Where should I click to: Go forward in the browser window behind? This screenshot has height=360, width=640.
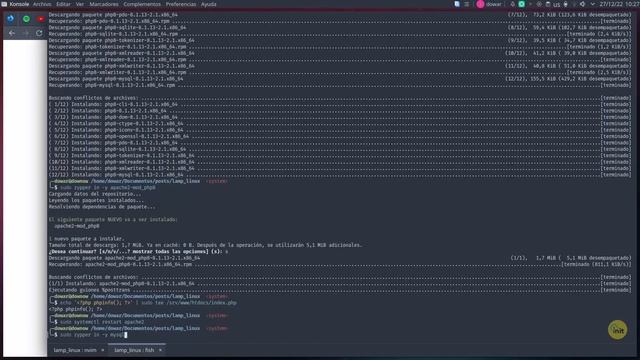(25, 33)
